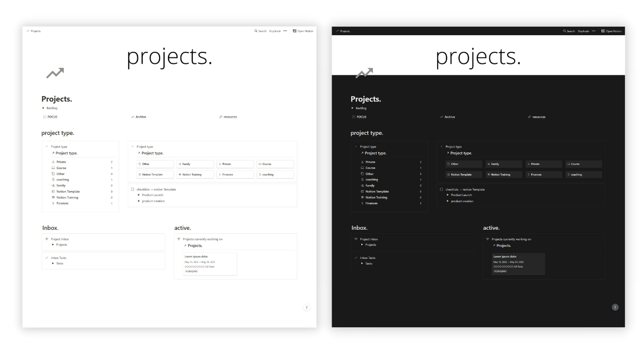644x362 pixels.
Task: Expand the Backlog section
Action: (x=43, y=108)
